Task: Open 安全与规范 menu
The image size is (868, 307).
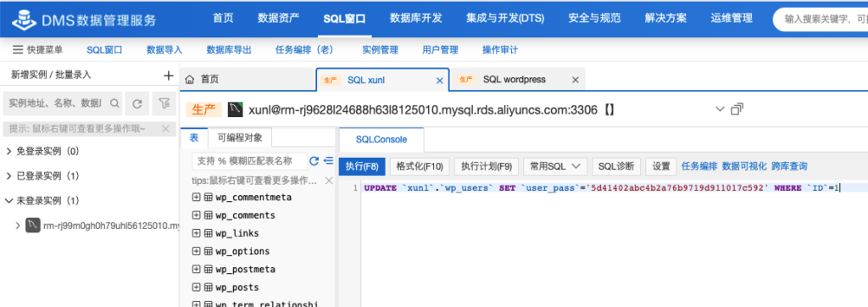Action: click(x=594, y=18)
